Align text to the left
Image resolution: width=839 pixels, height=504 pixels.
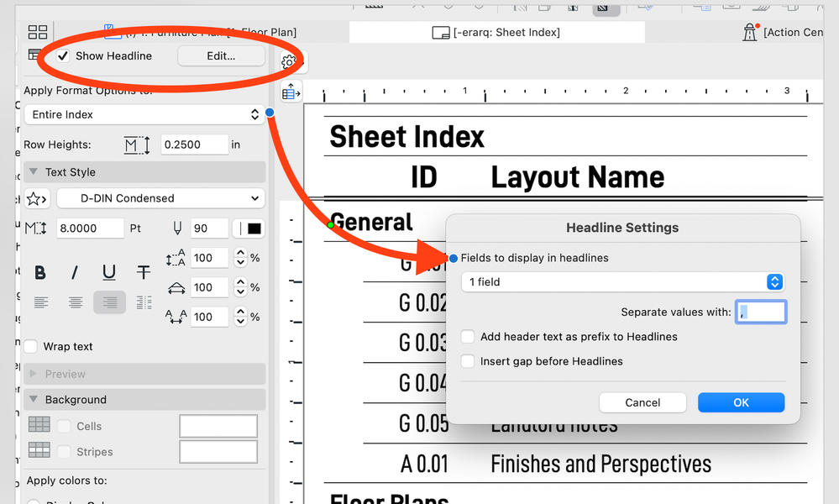click(41, 303)
